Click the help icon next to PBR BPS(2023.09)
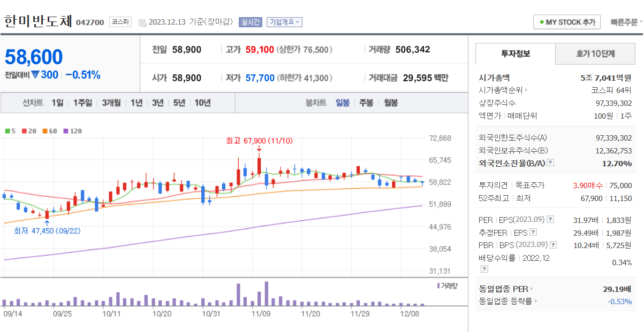 click(553, 245)
